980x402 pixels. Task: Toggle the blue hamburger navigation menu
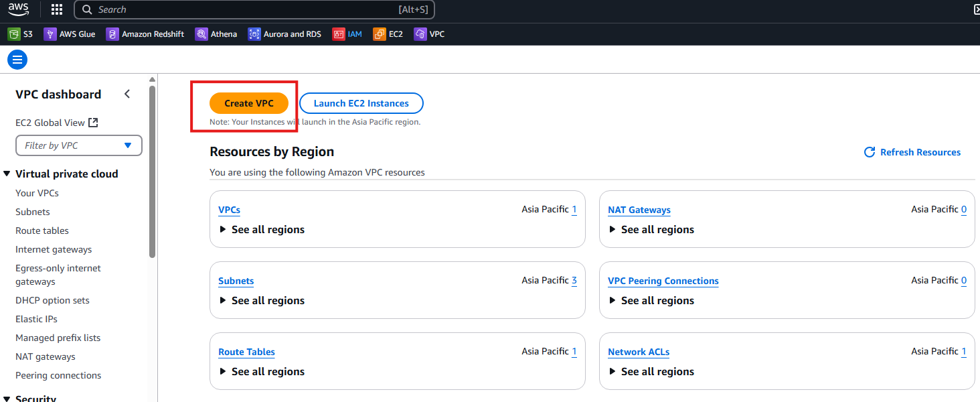click(17, 60)
